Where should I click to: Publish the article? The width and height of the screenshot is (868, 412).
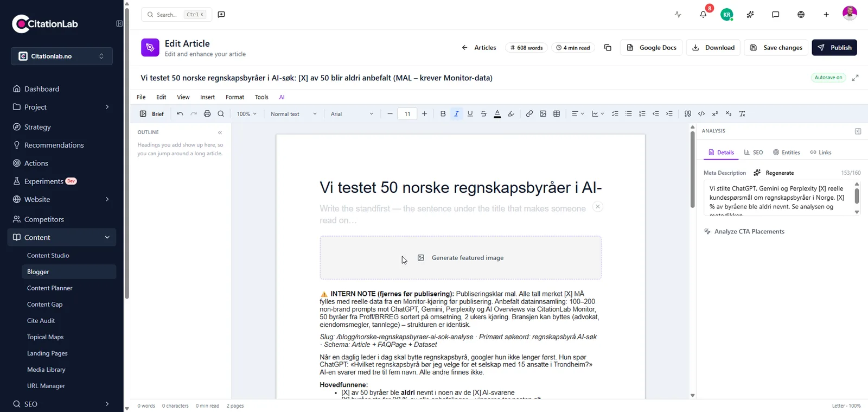834,48
